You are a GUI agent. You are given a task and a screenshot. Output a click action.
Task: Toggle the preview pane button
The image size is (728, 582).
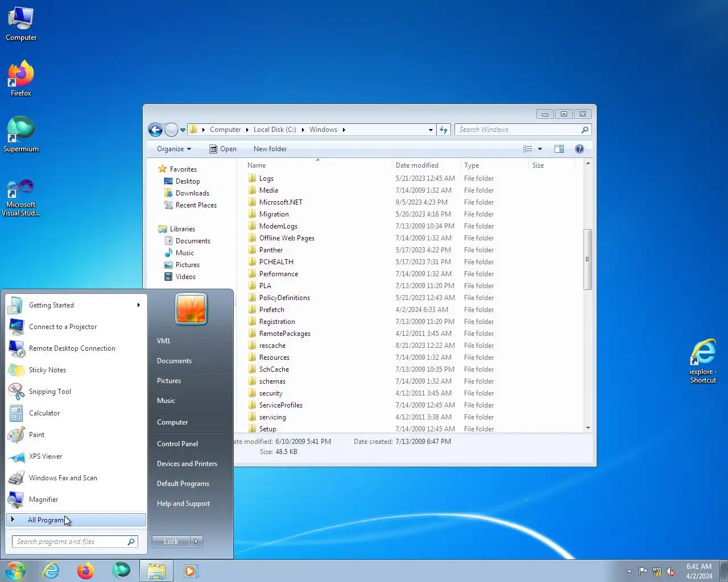click(559, 149)
